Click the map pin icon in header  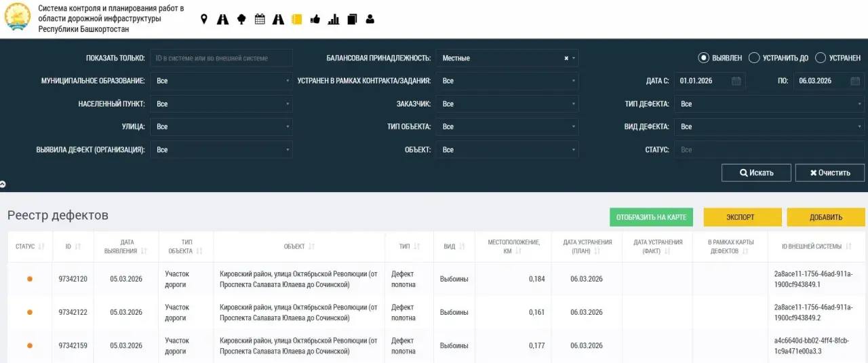(x=203, y=20)
